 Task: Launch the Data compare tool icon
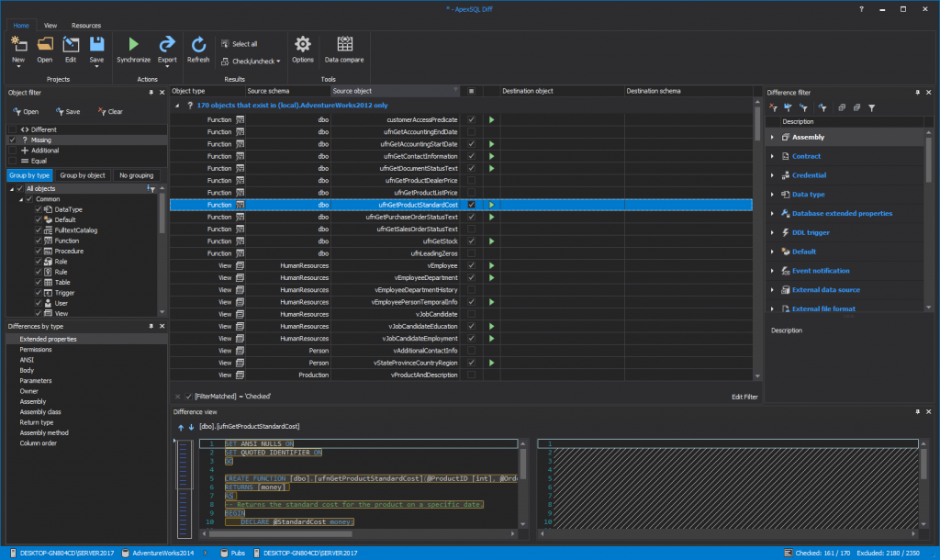344,48
